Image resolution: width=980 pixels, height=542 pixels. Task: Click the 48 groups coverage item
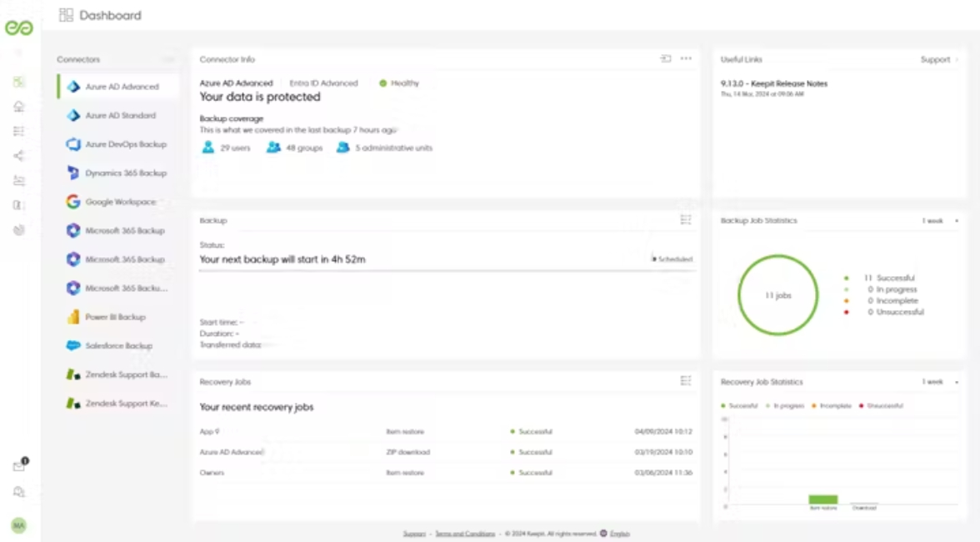click(294, 148)
